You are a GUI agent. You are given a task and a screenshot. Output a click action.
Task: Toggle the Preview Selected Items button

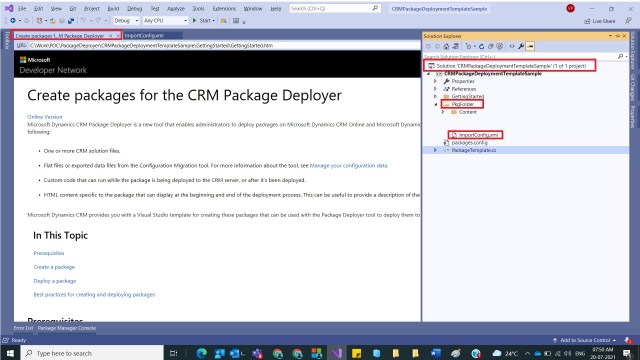(x=530, y=47)
